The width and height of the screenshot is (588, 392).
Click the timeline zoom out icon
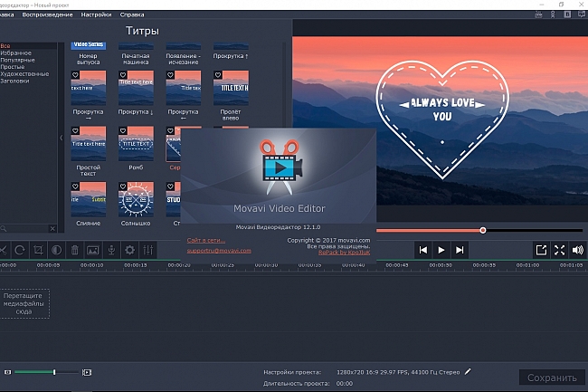8,372
